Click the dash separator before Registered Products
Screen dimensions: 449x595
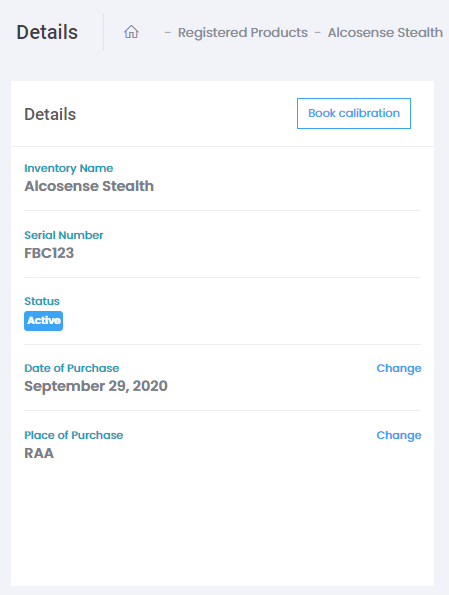coord(167,33)
